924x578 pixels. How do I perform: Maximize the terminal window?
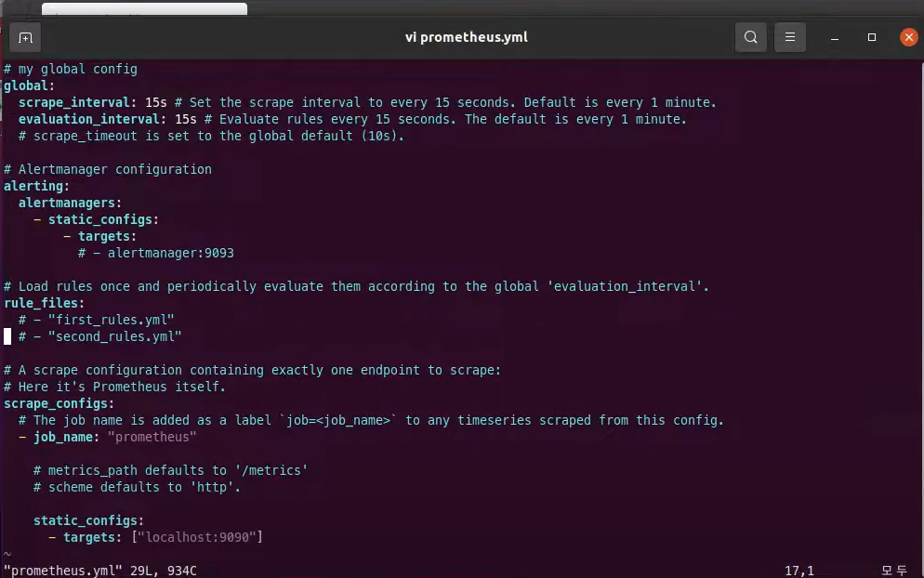(872, 37)
